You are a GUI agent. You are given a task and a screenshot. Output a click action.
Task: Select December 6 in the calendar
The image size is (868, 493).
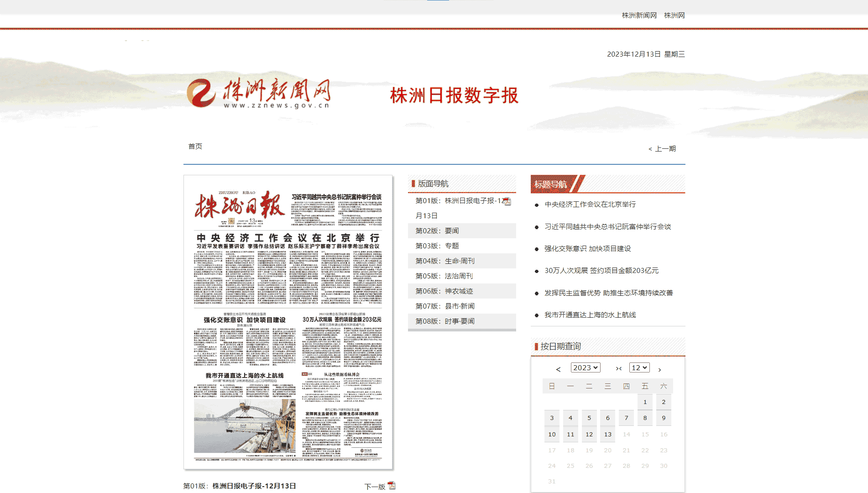[608, 418]
